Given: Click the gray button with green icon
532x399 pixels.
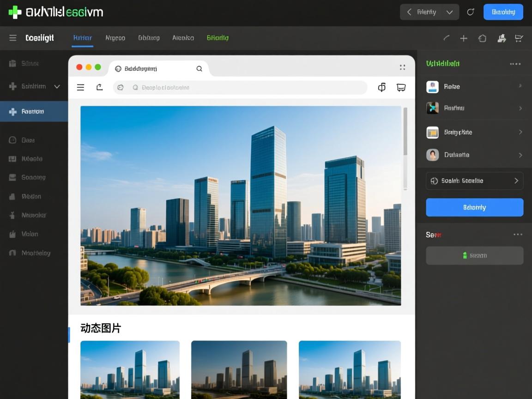Looking at the screenshot, I should pos(474,255).
